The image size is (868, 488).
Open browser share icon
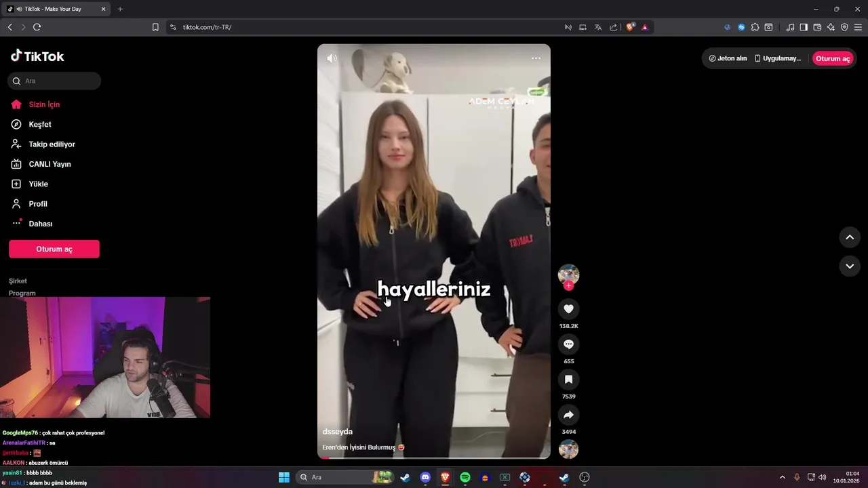pyautogui.click(x=614, y=27)
